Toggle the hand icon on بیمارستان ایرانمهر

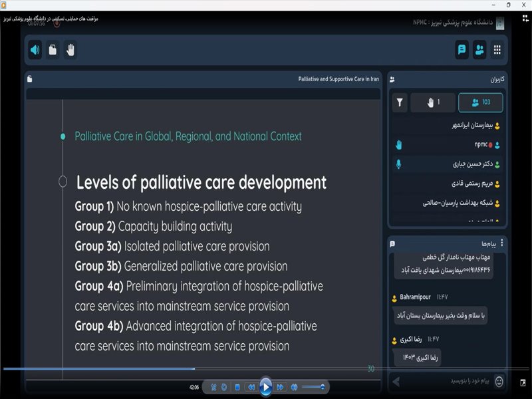398,126
